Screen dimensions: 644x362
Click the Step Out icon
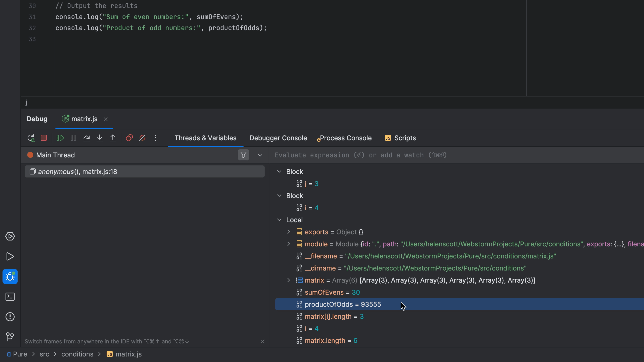tap(113, 138)
